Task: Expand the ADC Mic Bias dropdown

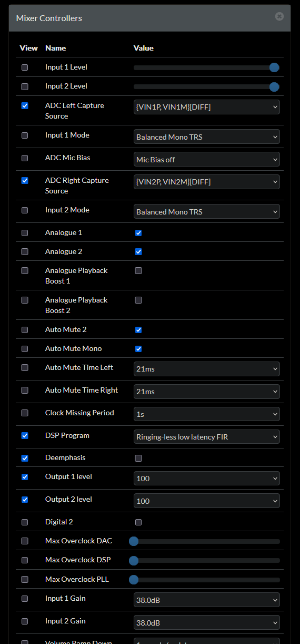Action: pyautogui.click(x=207, y=159)
